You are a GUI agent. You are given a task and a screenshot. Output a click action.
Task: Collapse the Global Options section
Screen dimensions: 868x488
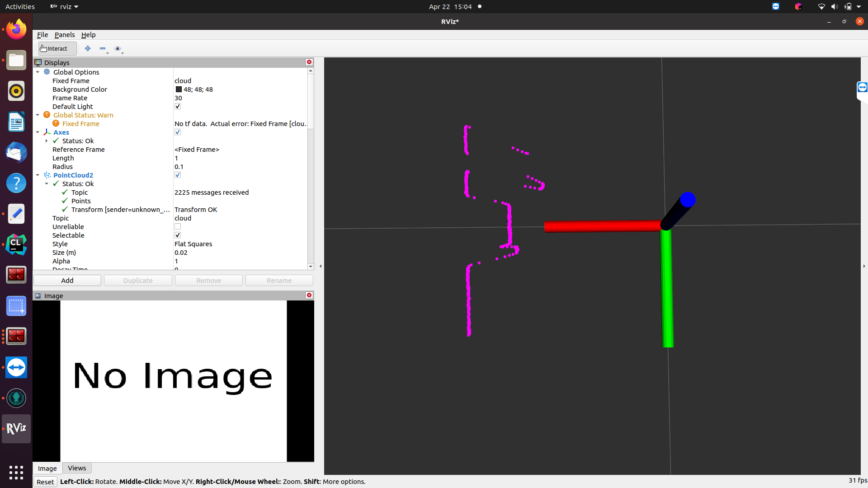38,72
